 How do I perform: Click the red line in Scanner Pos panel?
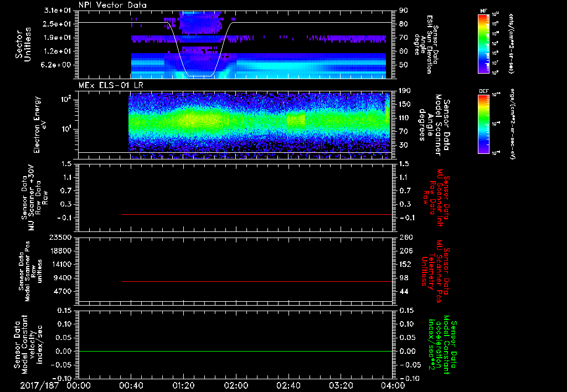(x=257, y=281)
